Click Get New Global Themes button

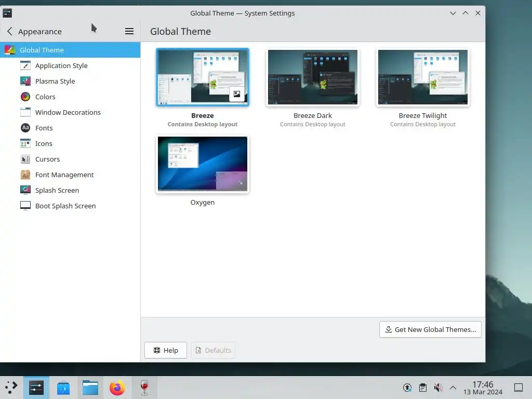430,329
